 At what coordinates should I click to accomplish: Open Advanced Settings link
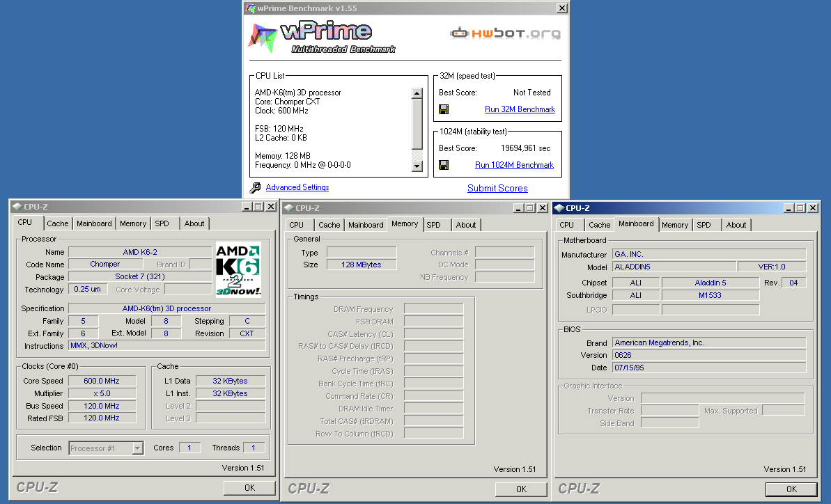tap(297, 187)
